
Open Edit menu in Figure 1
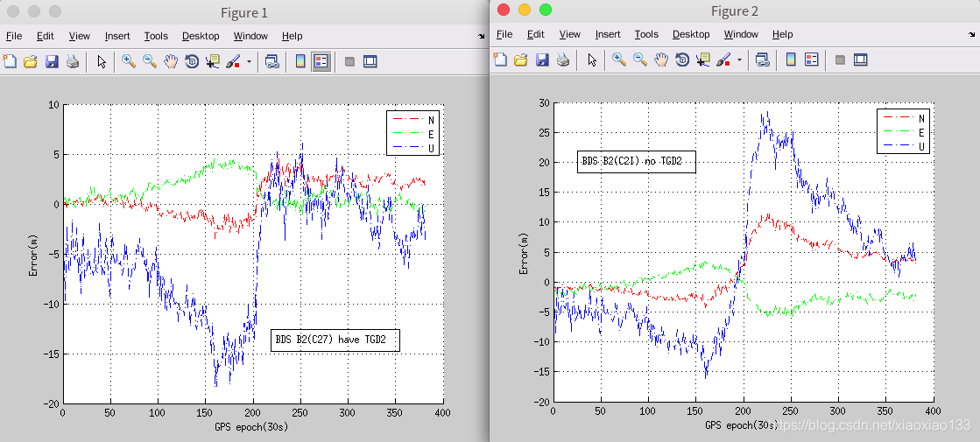pyautogui.click(x=45, y=36)
